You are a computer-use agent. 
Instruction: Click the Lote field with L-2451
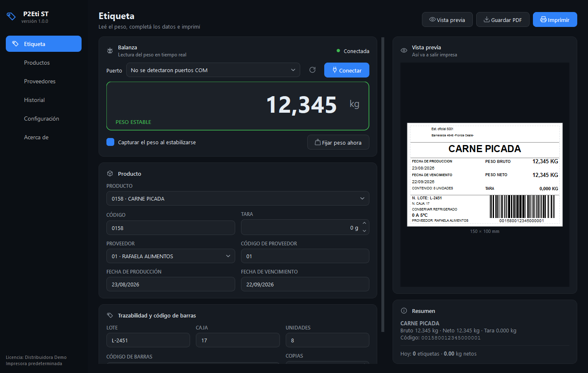point(148,340)
